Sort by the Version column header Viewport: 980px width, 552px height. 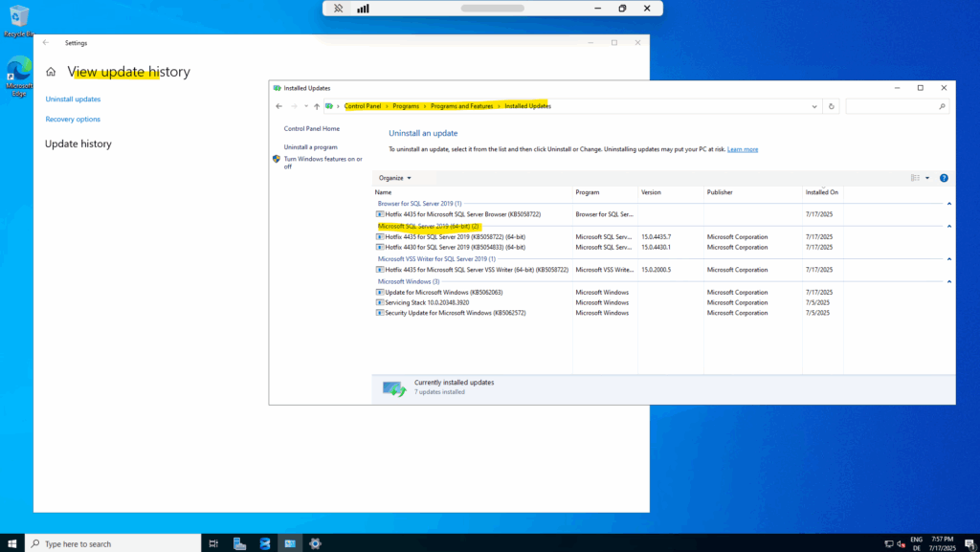coord(671,192)
